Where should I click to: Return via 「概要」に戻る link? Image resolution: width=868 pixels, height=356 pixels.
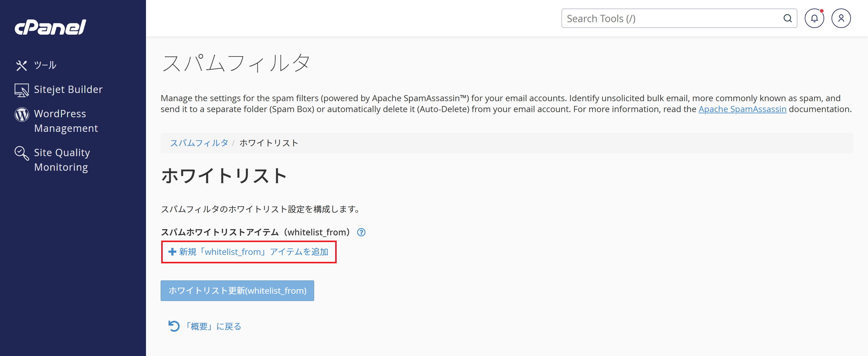(213, 327)
